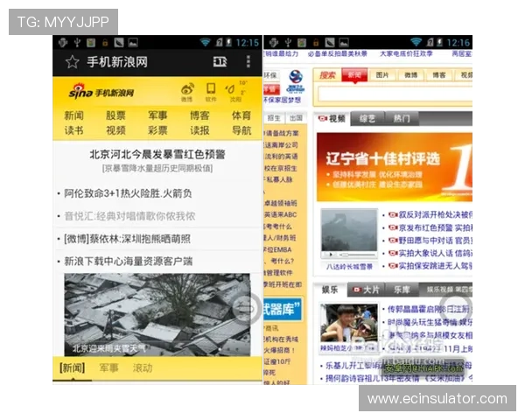Open subheadline 京暴雪降水量超历史同期极值

(157, 168)
